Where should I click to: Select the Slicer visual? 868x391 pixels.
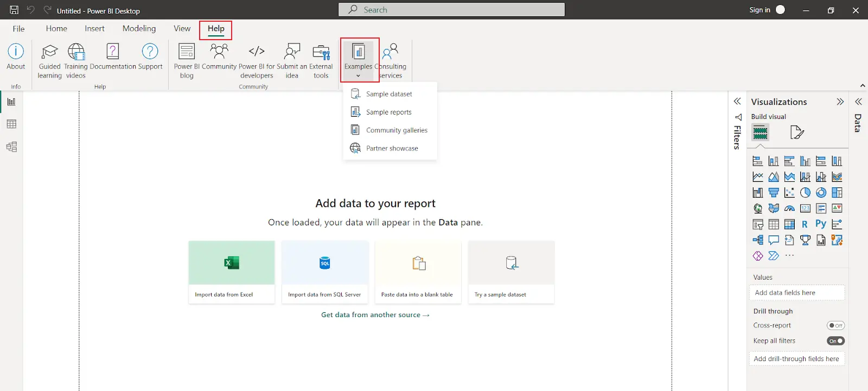(758, 224)
